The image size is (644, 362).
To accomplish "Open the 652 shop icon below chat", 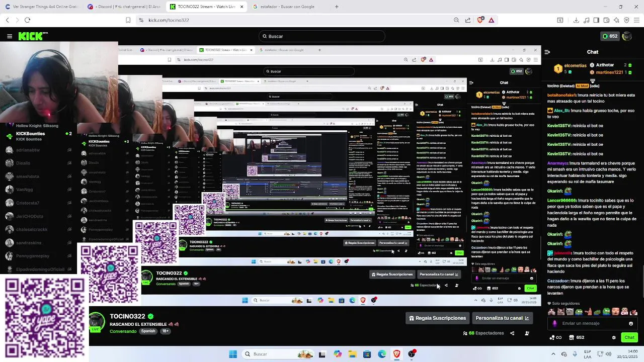I will point(577,337).
